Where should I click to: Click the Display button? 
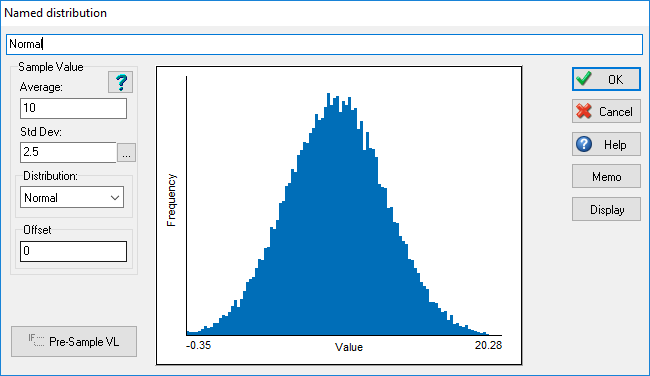(606, 210)
